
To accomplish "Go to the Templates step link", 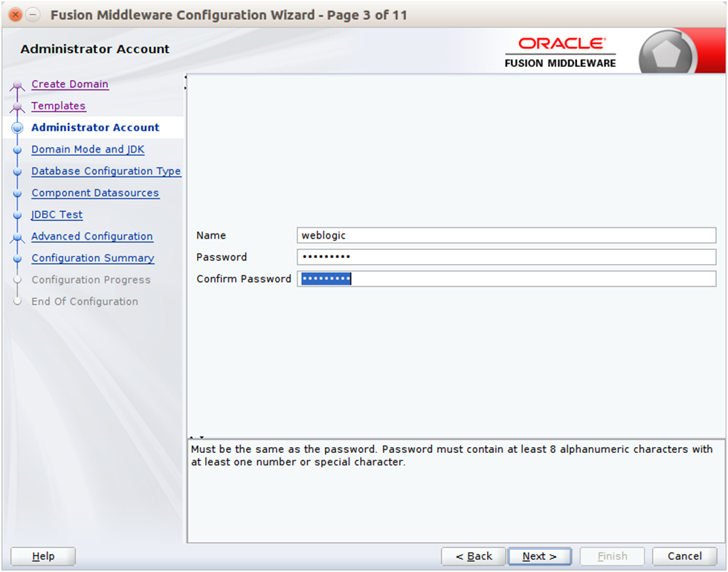I will click(59, 106).
